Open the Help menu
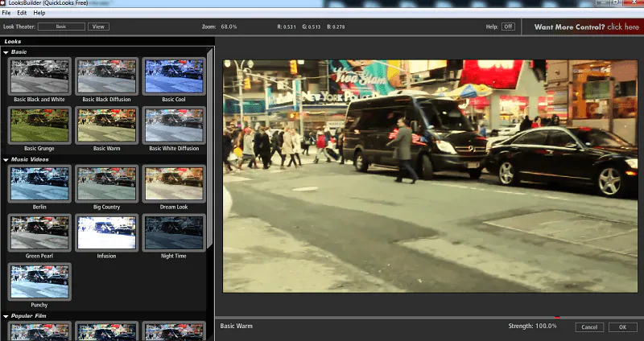The height and width of the screenshot is (341, 644). [x=39, y=13]
